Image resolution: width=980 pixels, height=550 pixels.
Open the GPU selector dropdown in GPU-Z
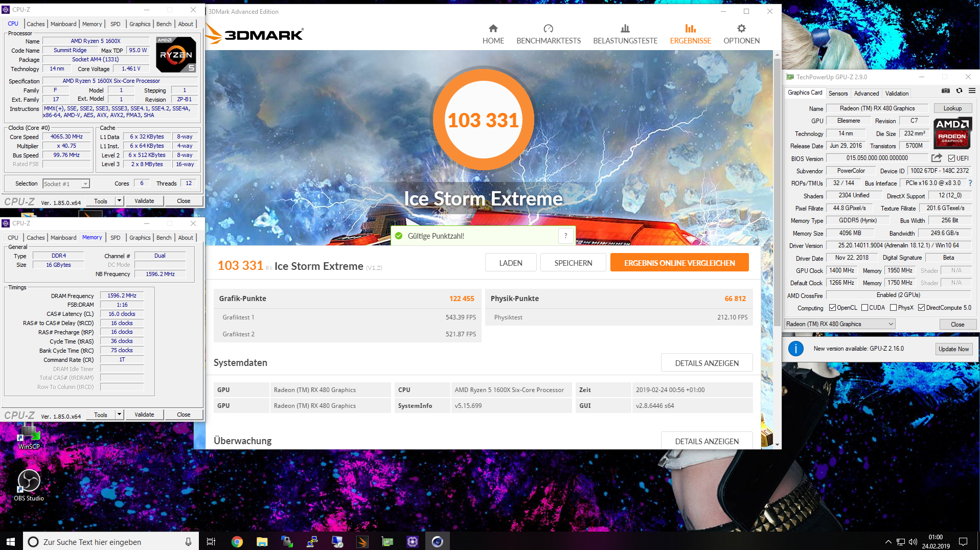(x=840, y=324)
